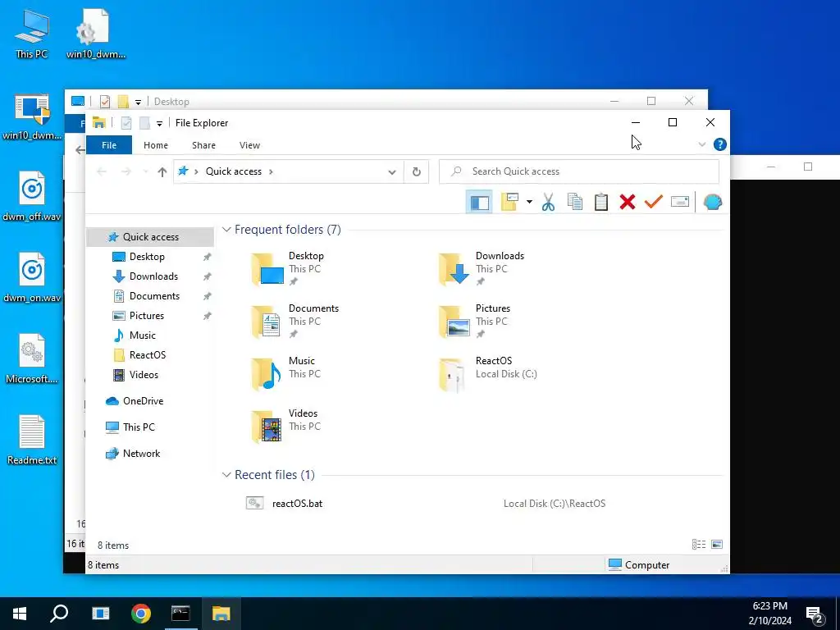The height and width of the screenshot is (630, 840).
Task: Click the Paste clipboard icon
Action: 601,202
